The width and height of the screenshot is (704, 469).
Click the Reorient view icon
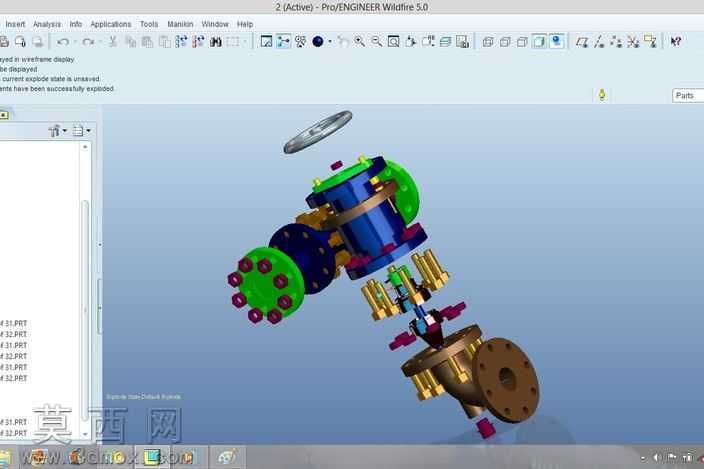(411, 42)
